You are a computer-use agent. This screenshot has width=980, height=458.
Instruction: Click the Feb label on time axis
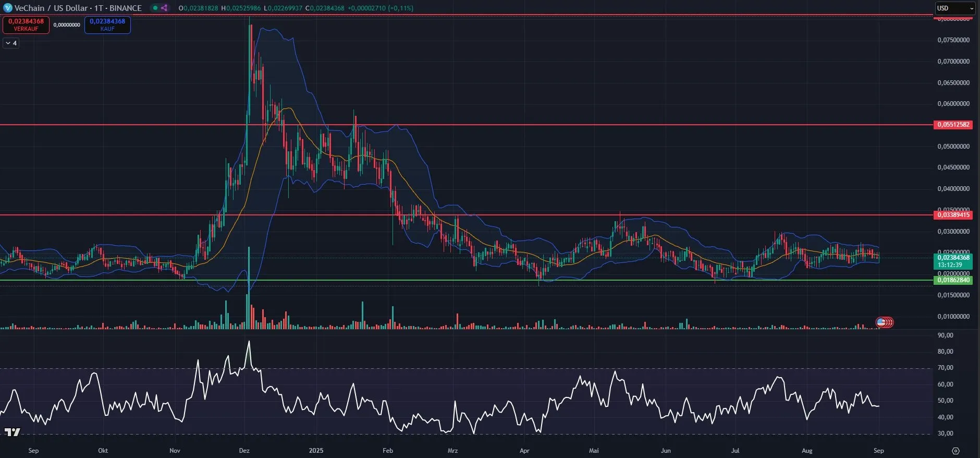pos(387,451)
